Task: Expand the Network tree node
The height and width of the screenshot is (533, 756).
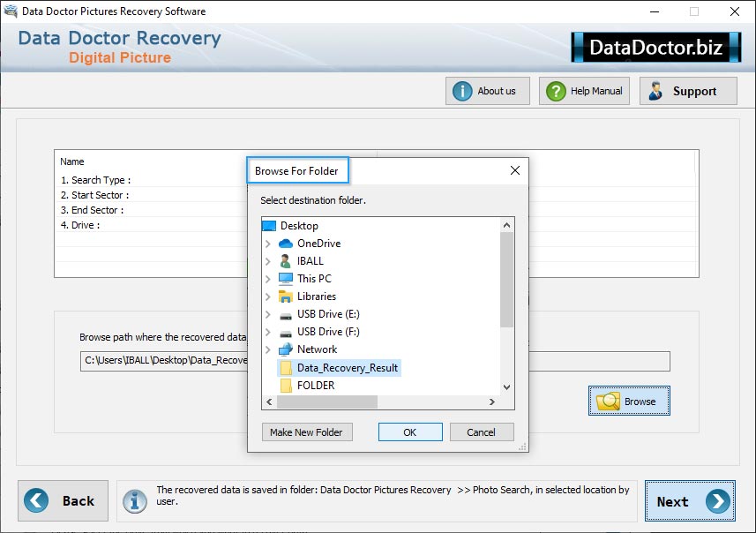Action: (268, 349)
